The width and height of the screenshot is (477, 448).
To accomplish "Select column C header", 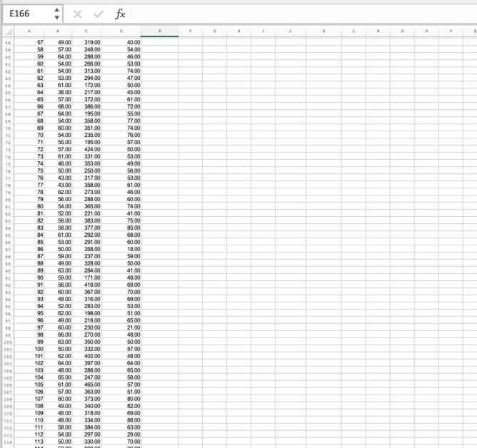I will [x=86, y=31].
